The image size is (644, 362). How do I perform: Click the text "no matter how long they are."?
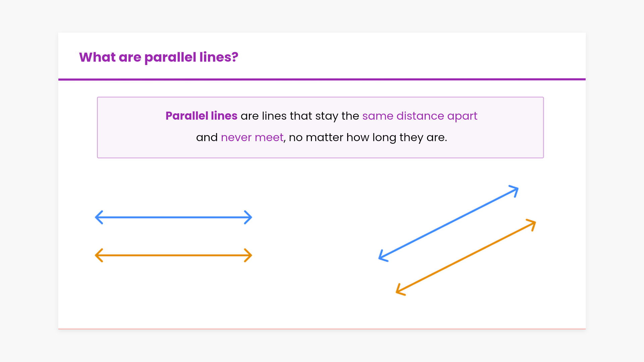point(368,137)
